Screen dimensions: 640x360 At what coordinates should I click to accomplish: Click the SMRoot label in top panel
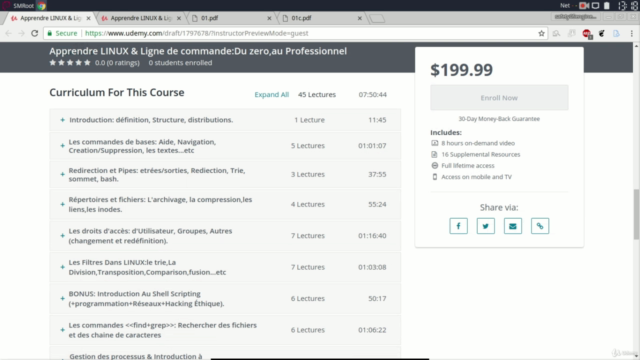point(24,6)
